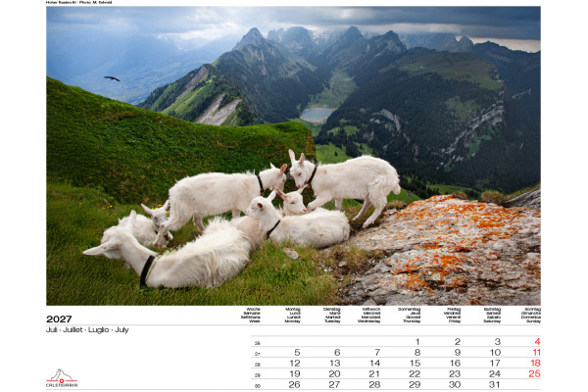Image resolution: width=588 pixels, height=392 pixels.
Task: Select Friday July 2 date
Action: [458, 342]
